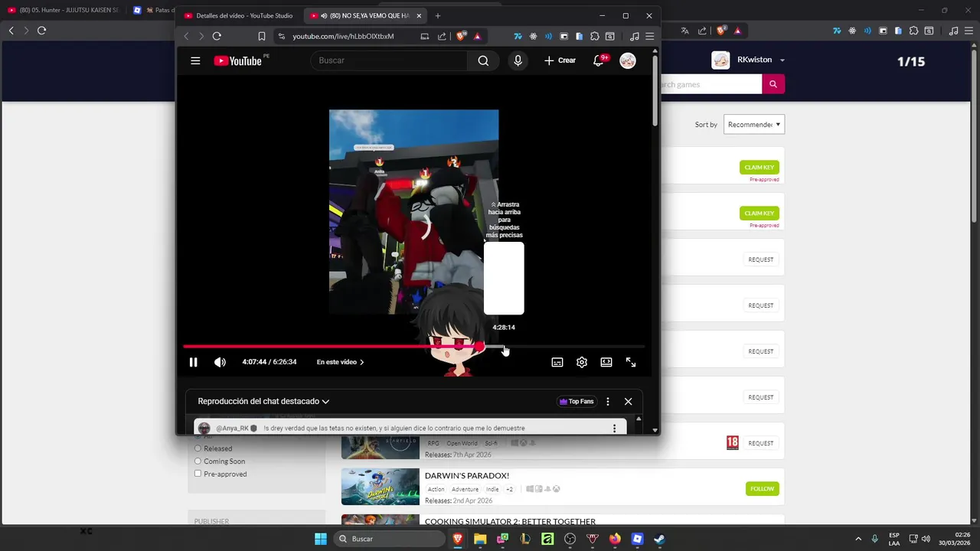Open Brave Rewards triangle in front window
The height and width of the screenshot is (551, 980).
tap(477, 36)
